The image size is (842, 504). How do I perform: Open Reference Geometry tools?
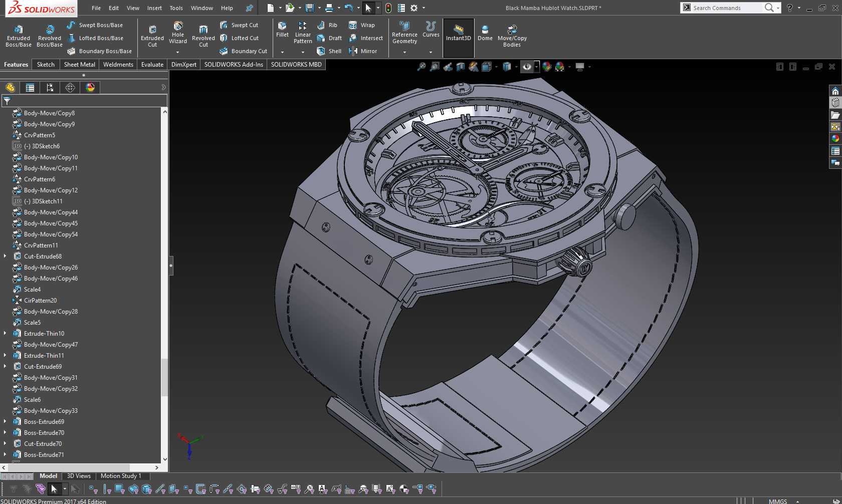pos(404,33)
